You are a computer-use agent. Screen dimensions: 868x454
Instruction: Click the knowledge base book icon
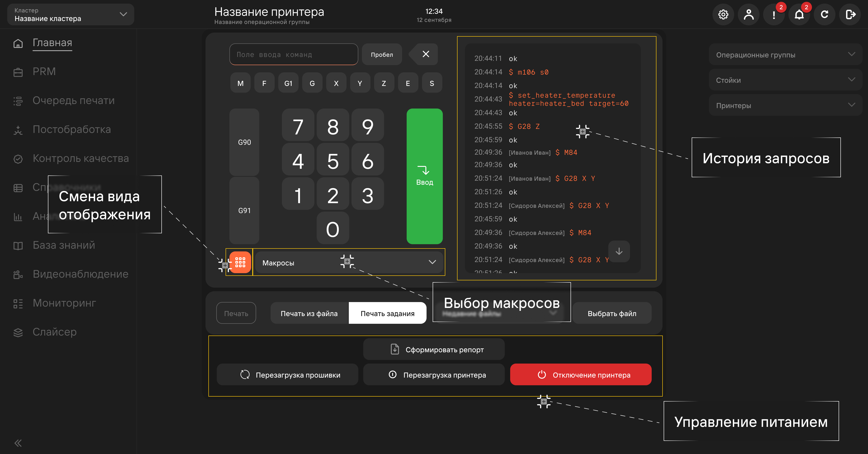point(18,246)
